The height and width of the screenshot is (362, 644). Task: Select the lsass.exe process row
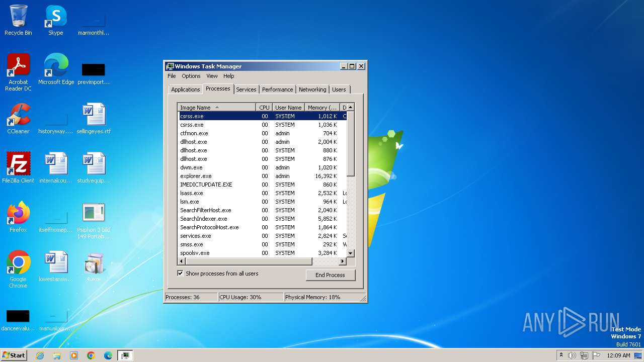(x=262, y=193)
